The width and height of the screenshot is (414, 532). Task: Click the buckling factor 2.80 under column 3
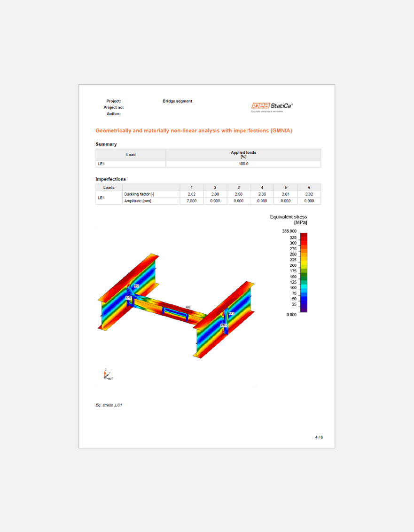239,194
